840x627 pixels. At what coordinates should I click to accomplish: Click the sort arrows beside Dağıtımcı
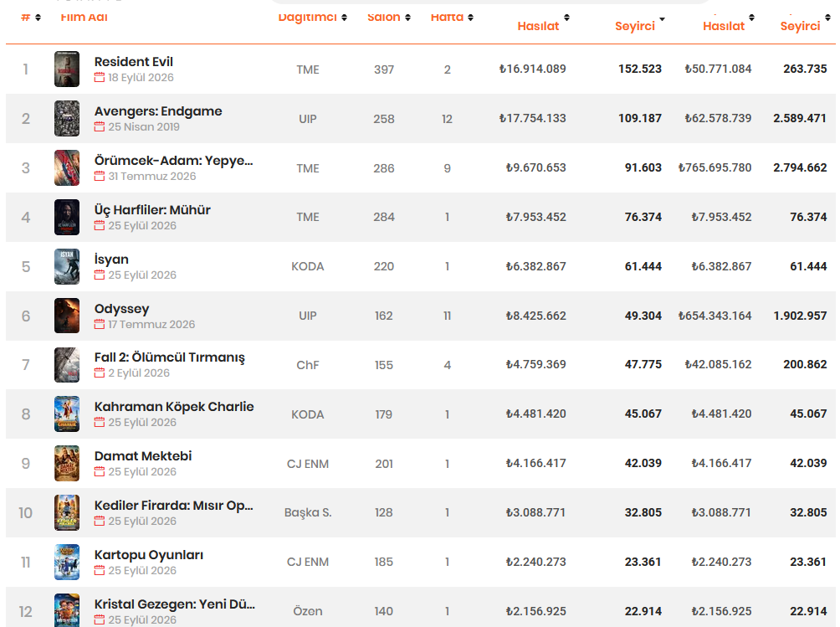tap(344, 18)
